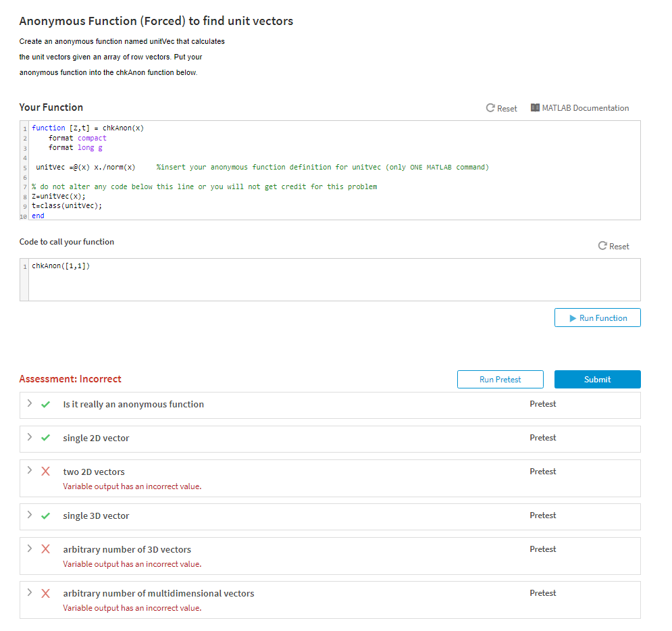Expand the single 3D vector test row

(30, 515)
